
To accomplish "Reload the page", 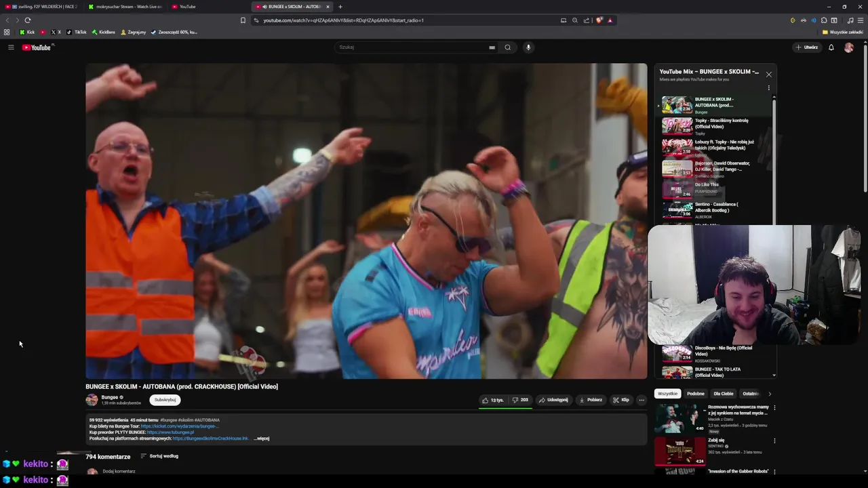I will tap(28, 20).
